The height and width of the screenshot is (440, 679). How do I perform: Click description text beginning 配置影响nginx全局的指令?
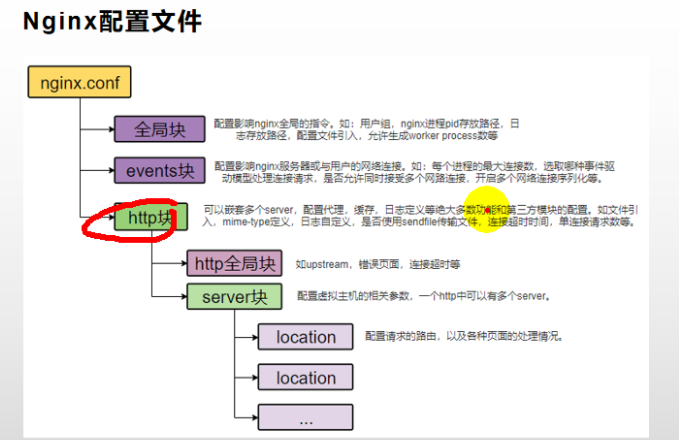tap(366, 129)
